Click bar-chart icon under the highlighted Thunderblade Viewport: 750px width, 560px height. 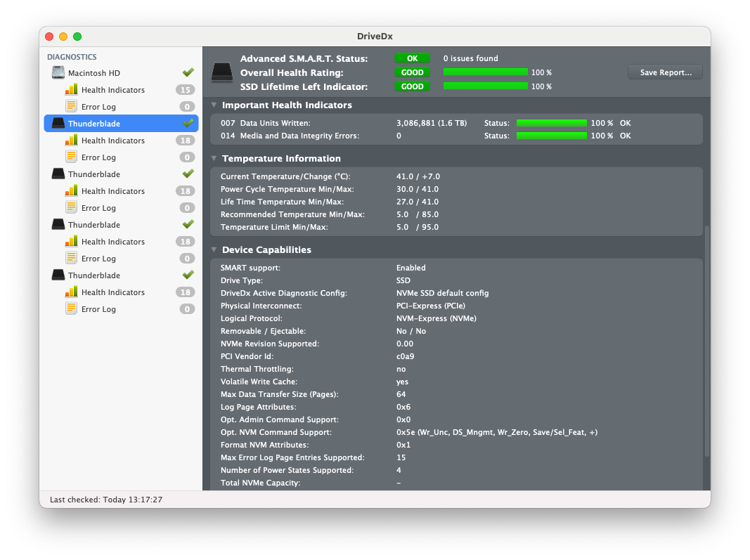tap(71, 140)
